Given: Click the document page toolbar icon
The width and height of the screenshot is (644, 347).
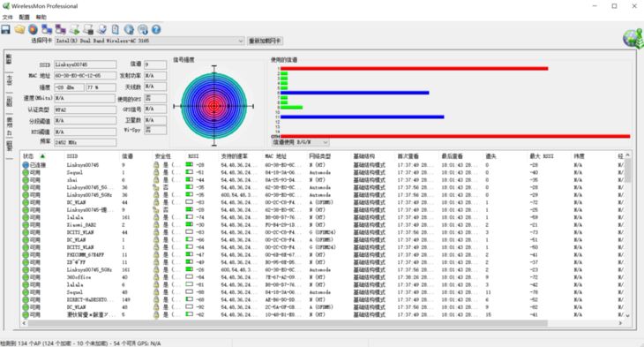Looking at the screenshot, I should 116,30.
